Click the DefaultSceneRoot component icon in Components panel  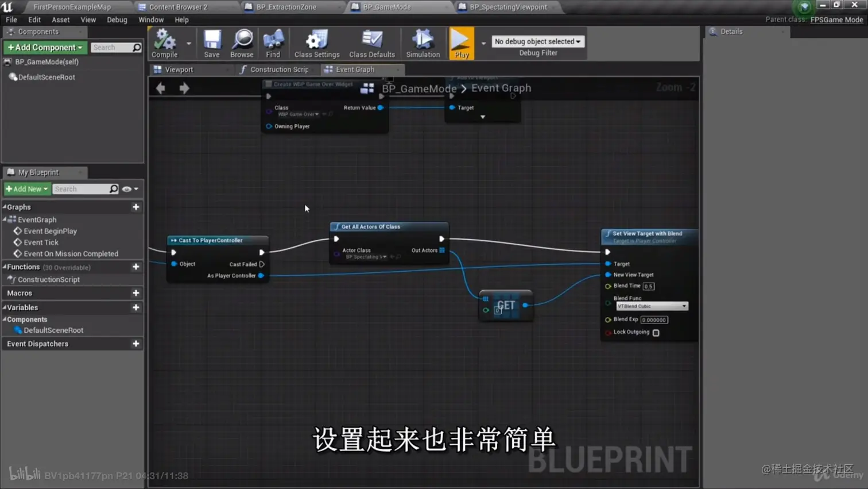[13, 77]
